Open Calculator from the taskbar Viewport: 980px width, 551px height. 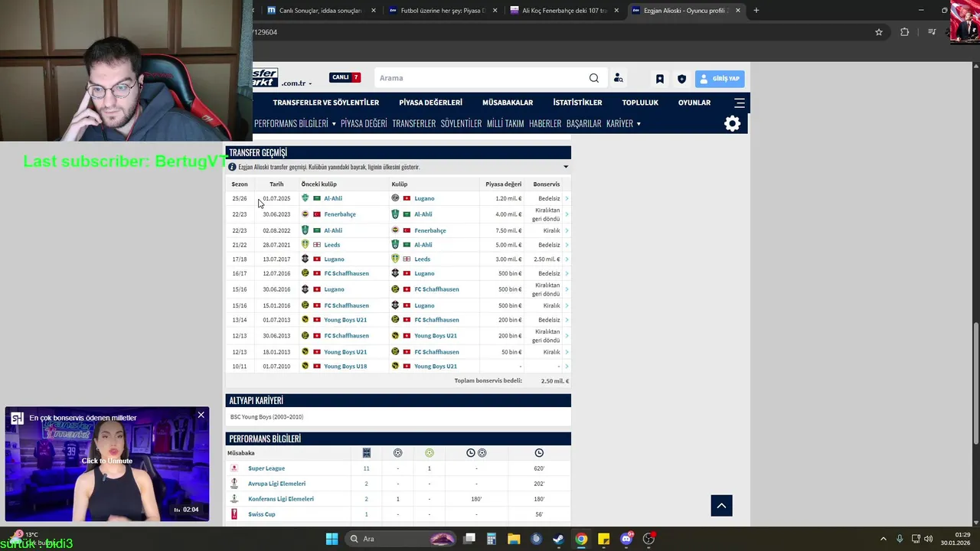[x=492, y=539]
